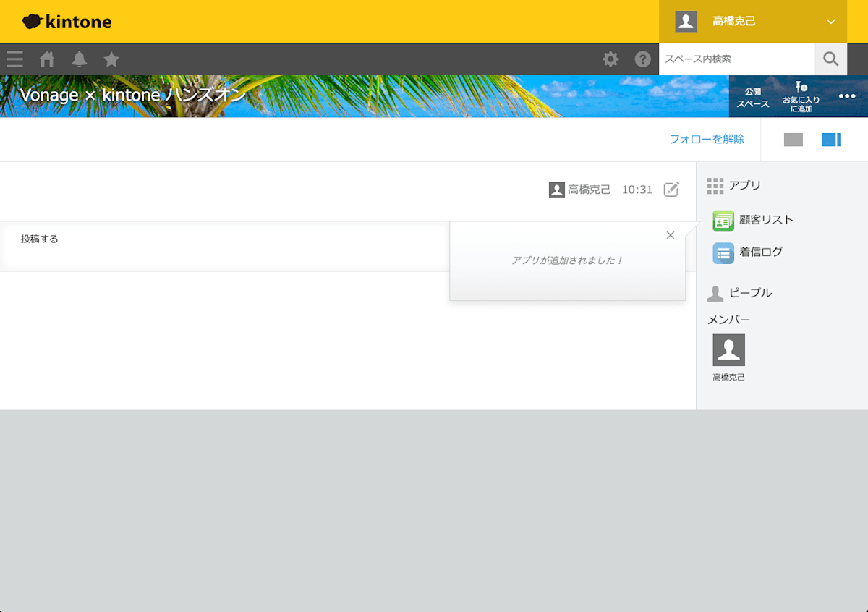Open the 顧客リスト app link
Viewport: 868px width, 612px height.
(x=766, y=220)
